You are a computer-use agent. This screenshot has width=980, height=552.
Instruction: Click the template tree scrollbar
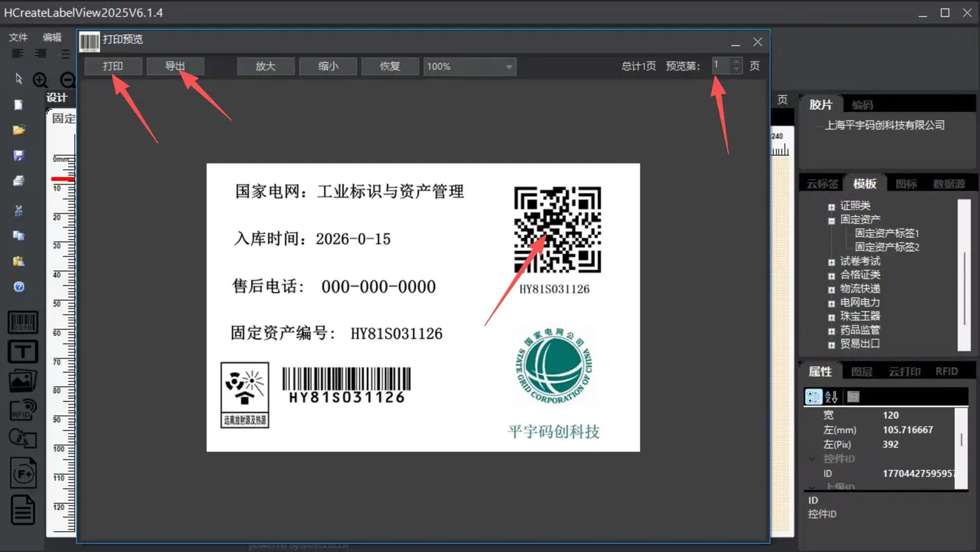coord(965,274)
